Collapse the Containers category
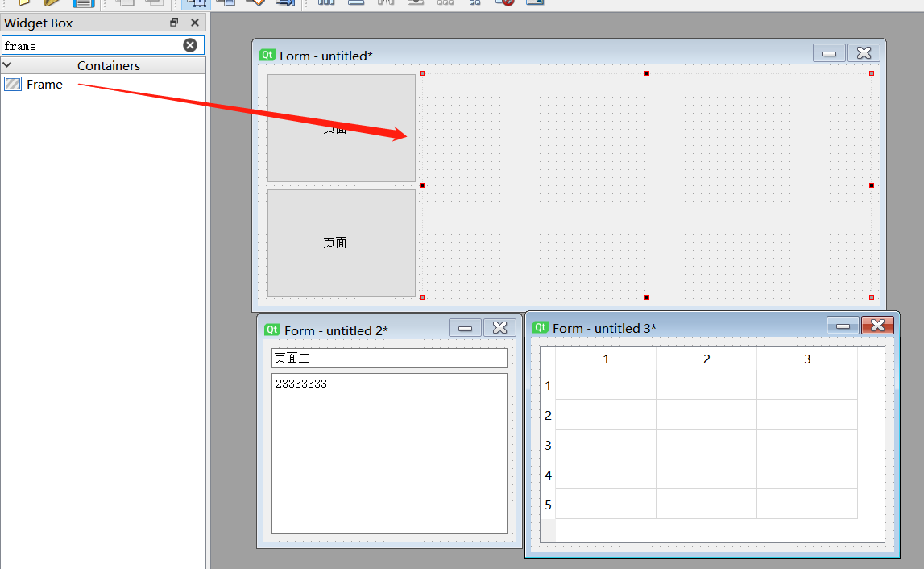The height and width of the screenshot is (569, 924). click(x=7, y=64)
